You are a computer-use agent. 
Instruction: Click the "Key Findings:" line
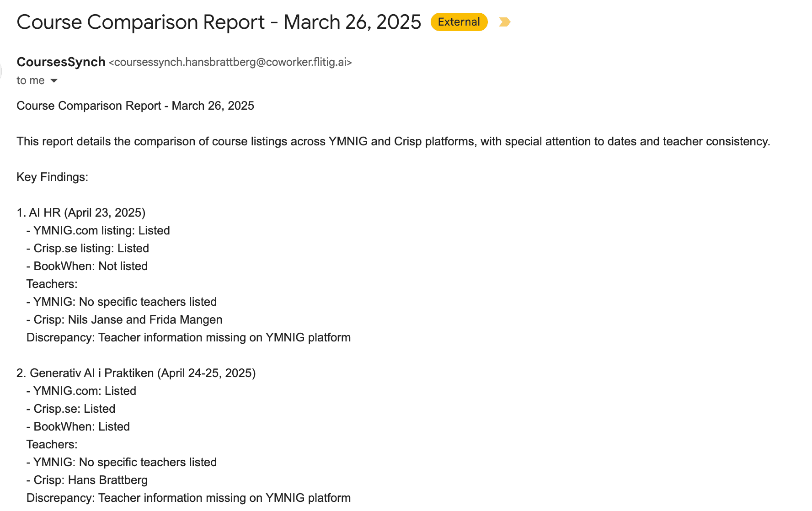[52, 177]
